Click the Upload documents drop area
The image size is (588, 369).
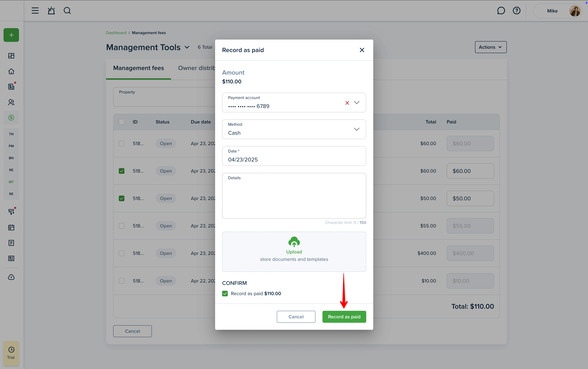pyautogui.click(x=294, y=252)
